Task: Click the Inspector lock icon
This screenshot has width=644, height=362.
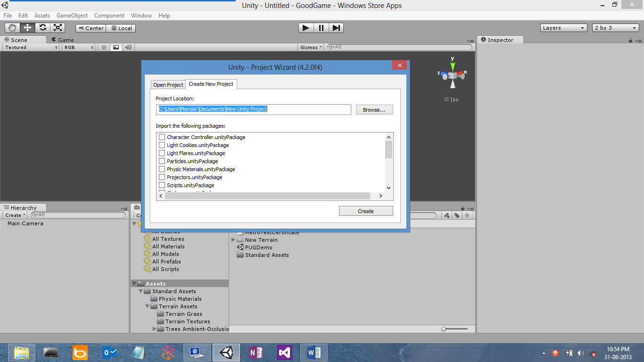Action: click(x=631, y=41)
